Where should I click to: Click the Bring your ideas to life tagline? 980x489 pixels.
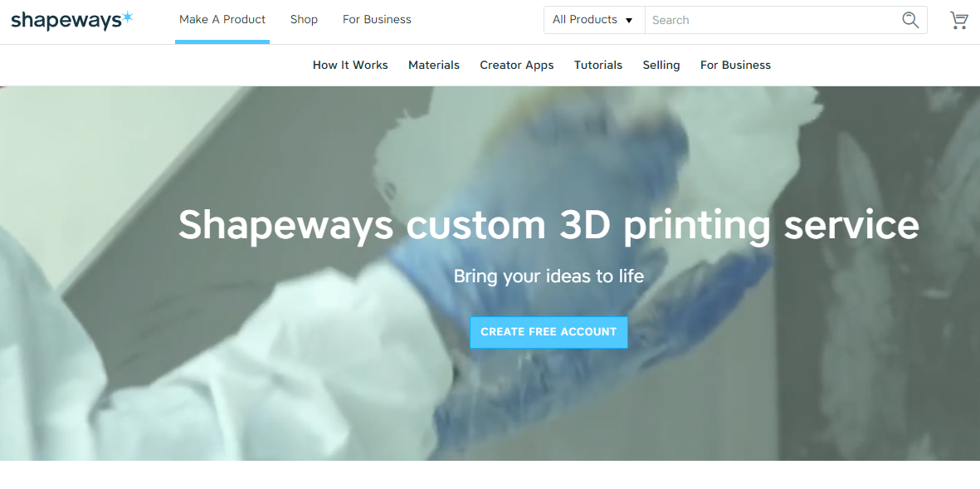[549, 276]
